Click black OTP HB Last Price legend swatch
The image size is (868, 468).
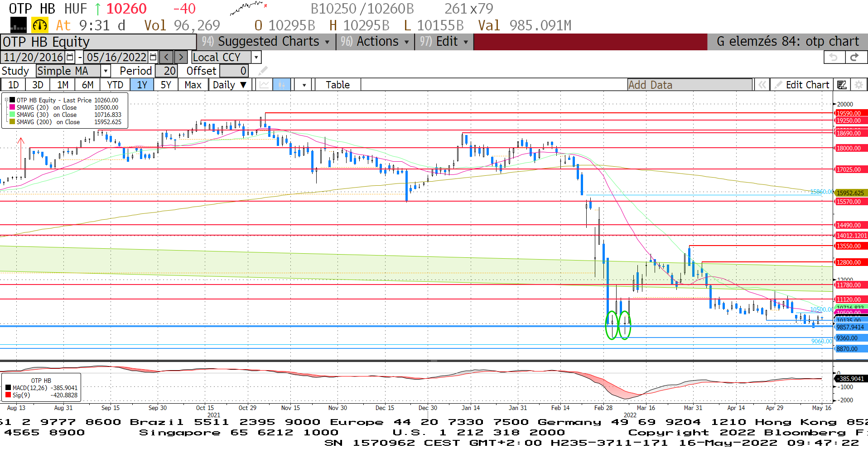point(12,100)
